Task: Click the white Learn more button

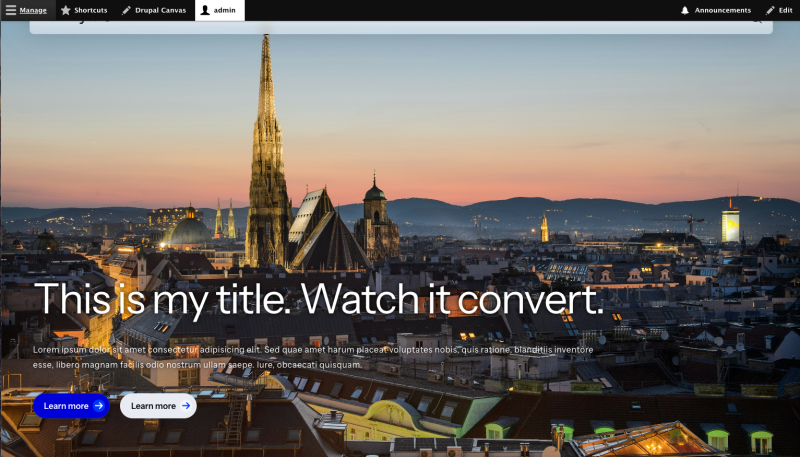Action: coord(158,406)
